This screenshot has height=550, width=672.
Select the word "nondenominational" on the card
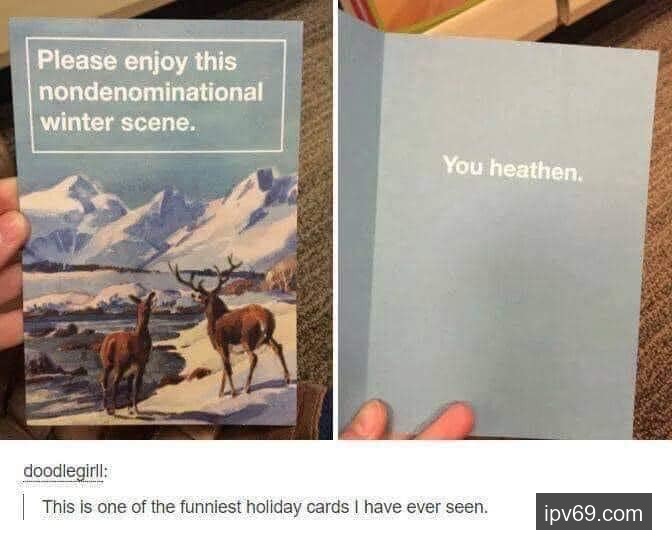click(x=151, y=92)
